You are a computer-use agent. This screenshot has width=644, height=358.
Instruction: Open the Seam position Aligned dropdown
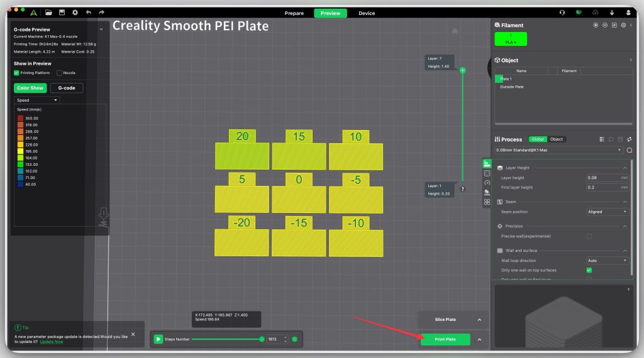tap(606, 212)
